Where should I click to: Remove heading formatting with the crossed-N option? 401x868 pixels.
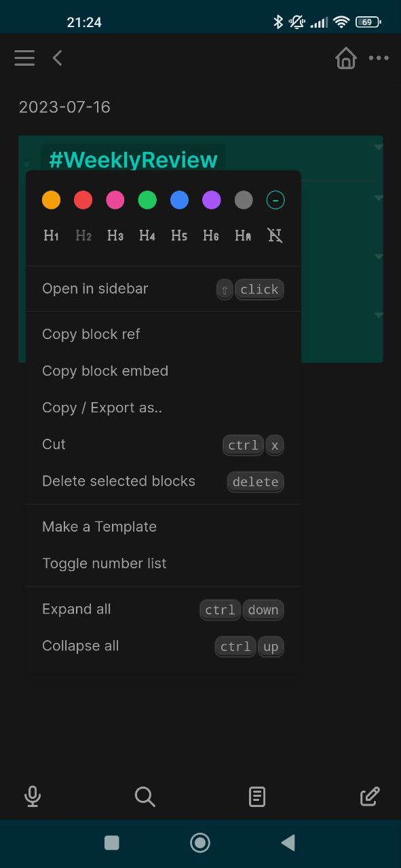pos(275,235)
